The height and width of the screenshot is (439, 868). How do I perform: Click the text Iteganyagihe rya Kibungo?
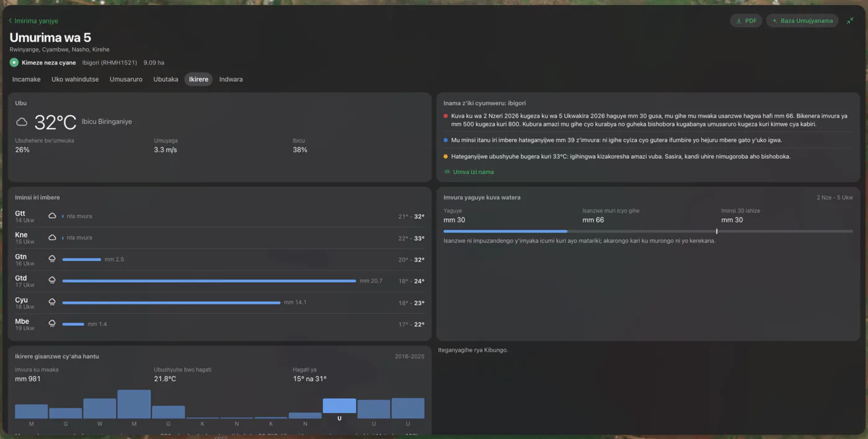(x=473, y=350)
